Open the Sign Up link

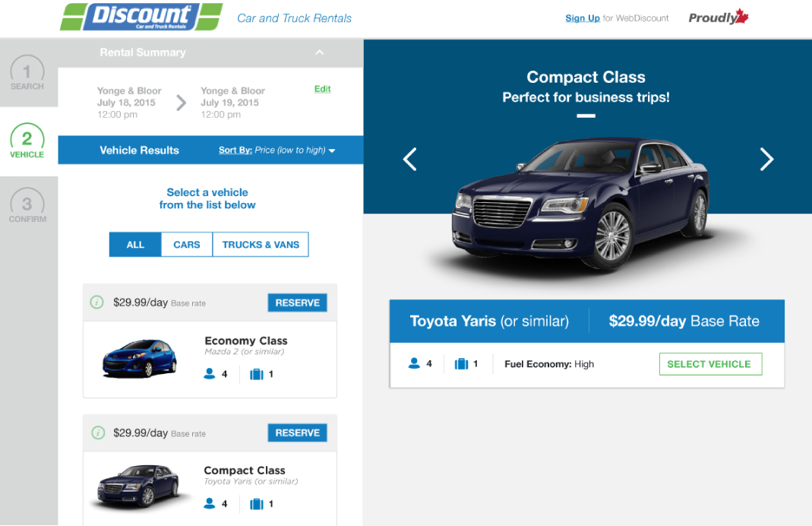click(x=582, y=18)
